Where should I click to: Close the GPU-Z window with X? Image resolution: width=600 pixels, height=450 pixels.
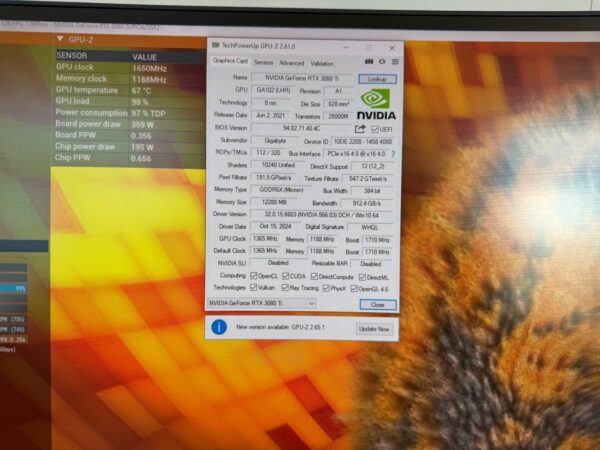(x=392, y=48)
